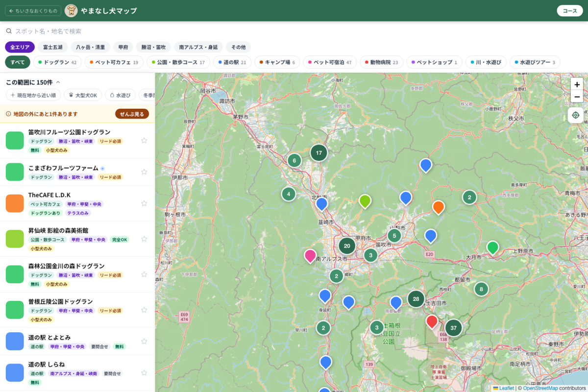The height and width of the screenshot is (392, 588).
Task: Toggle the 水遊び filter chip
Action: pos(120,95)
